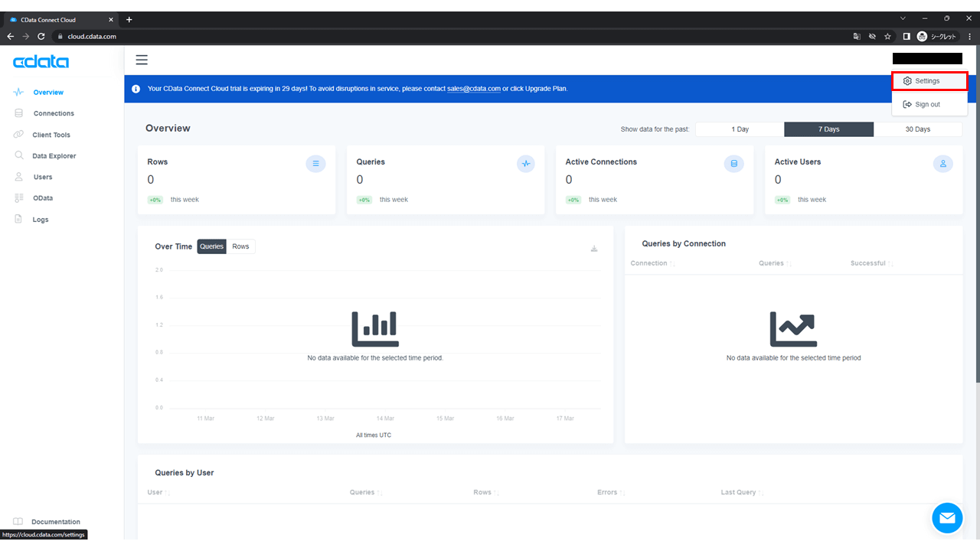Open the browser tab search chevron
980x551 pixels.
click(x=902, y=17)
